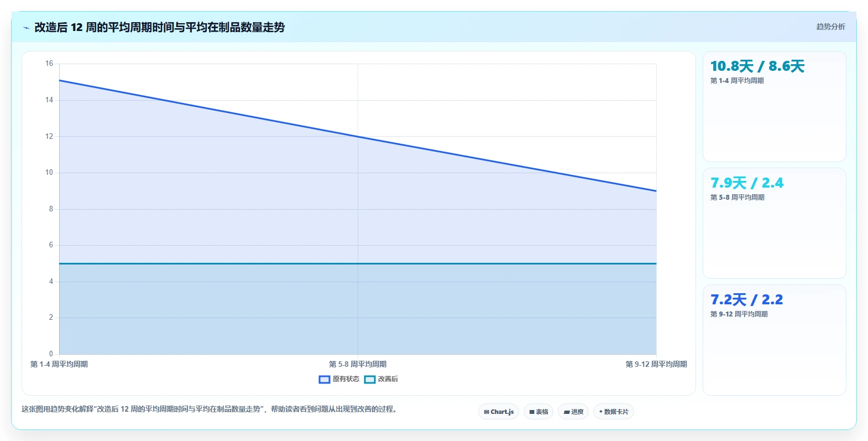
Task: Select the 表格 tag chip
Action: point(538,412)
